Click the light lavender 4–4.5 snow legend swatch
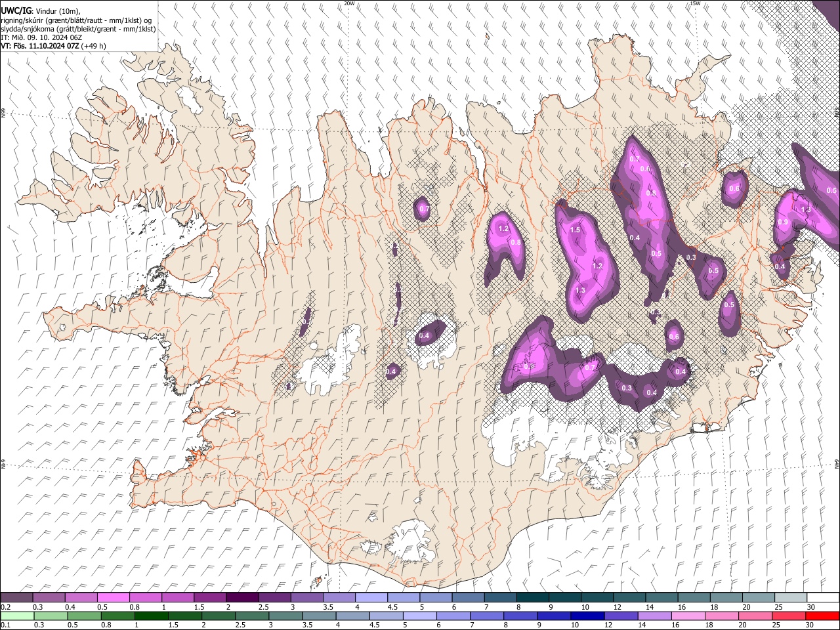840x630 pixels. coord(371,597)
